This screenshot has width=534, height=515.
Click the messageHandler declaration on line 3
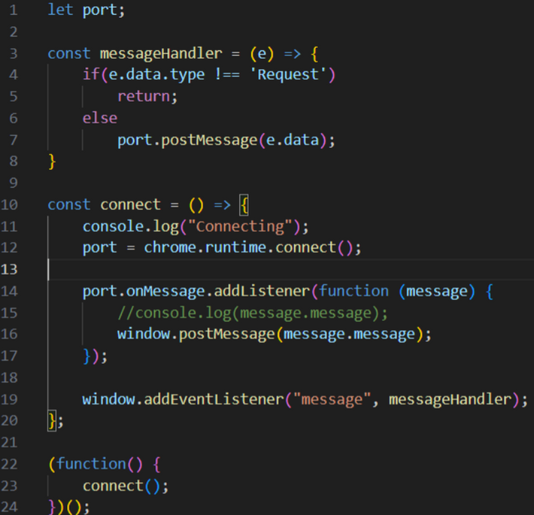coord(161,54)
